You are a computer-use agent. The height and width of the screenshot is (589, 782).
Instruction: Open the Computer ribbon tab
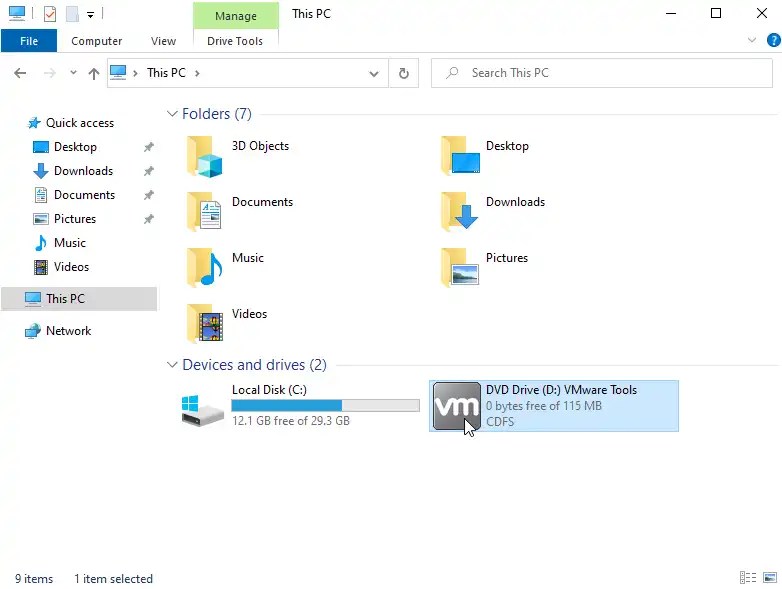tap(96, 41)
